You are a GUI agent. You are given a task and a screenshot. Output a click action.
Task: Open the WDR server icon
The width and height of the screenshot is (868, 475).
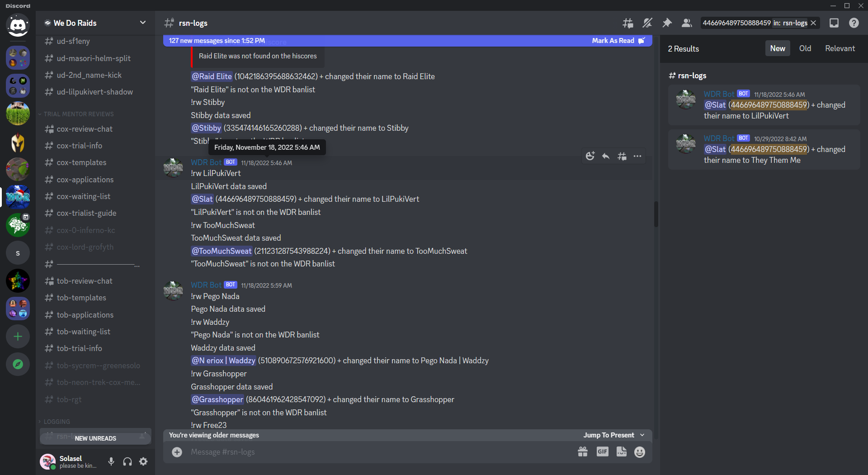point(18,196)
